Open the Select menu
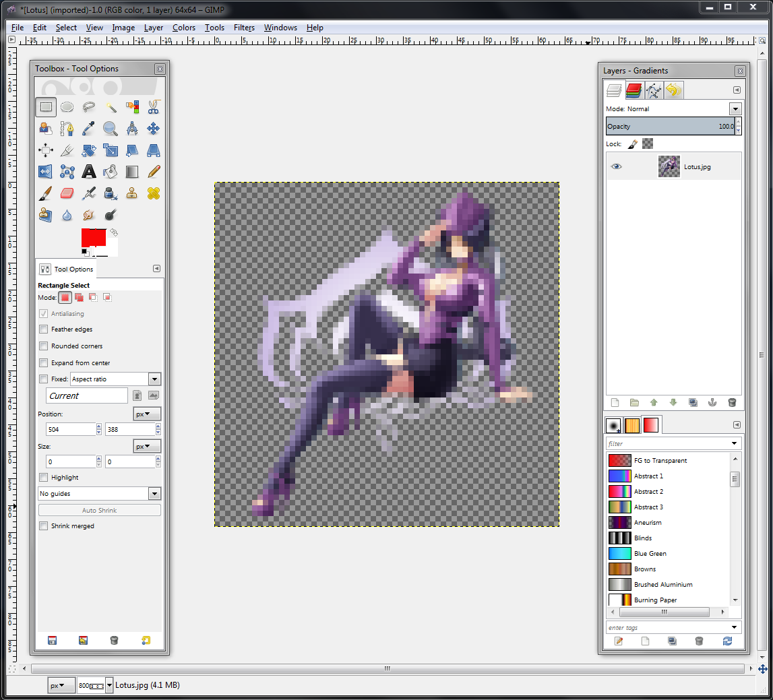 click(66, 28)
